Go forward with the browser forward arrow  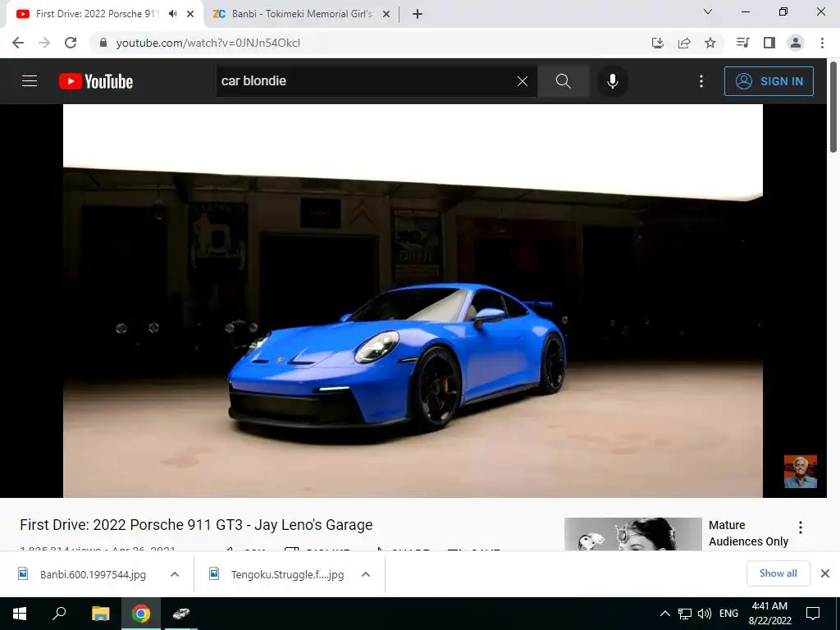click(x=44, y=43)
